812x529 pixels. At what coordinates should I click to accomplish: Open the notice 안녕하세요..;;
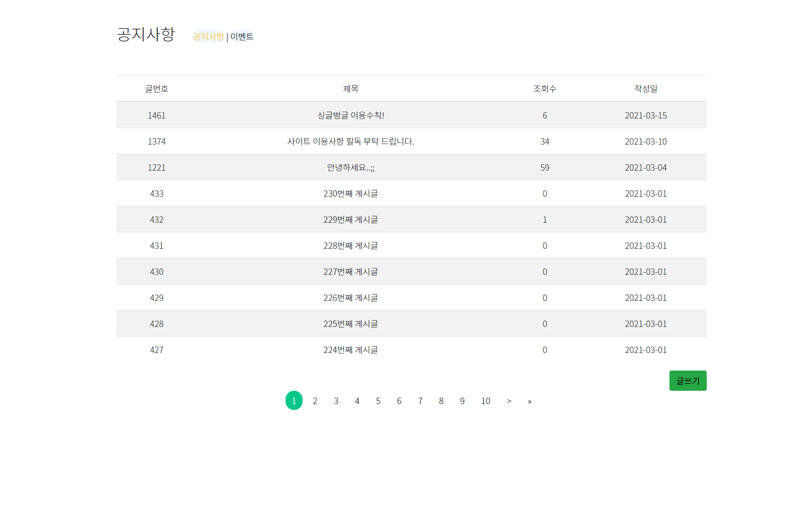pos(351,167)
